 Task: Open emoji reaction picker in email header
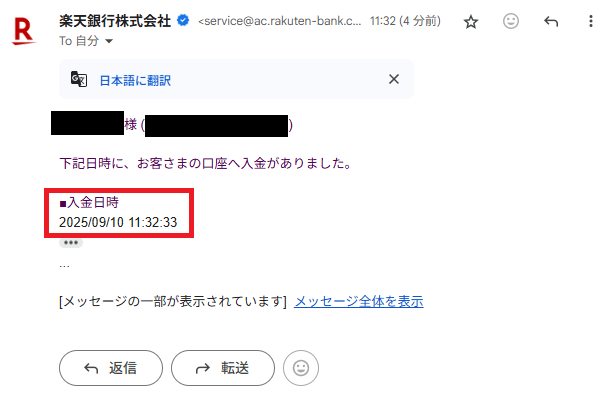(511, 21)
